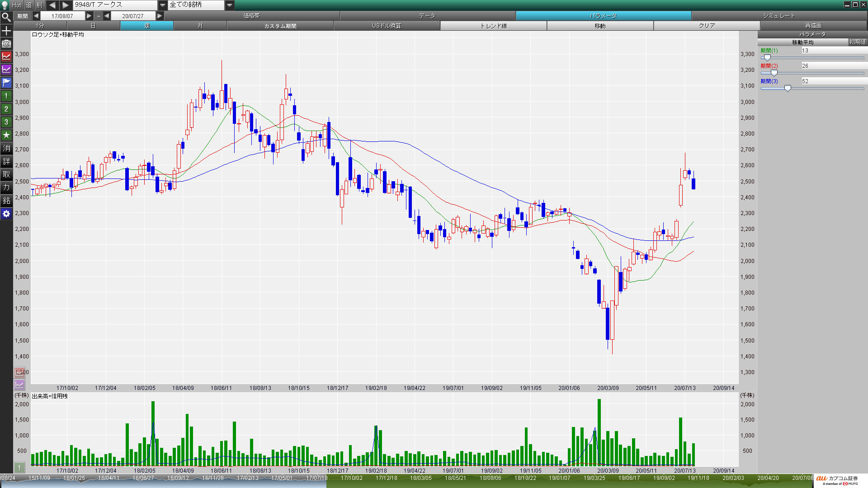Click the red chart icon in sidebar
This screenshot has width=868, height=488.
(x=6, y=56)
